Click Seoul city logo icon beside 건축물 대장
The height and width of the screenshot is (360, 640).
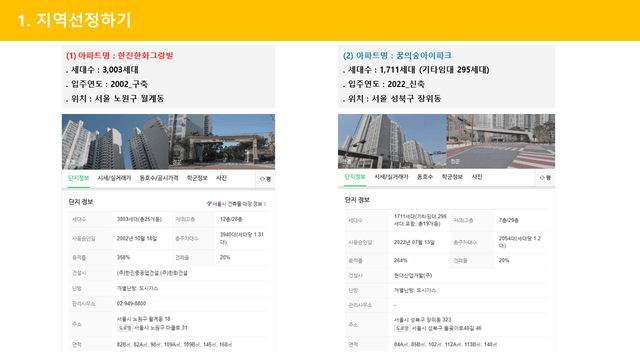tap(209, 203)
